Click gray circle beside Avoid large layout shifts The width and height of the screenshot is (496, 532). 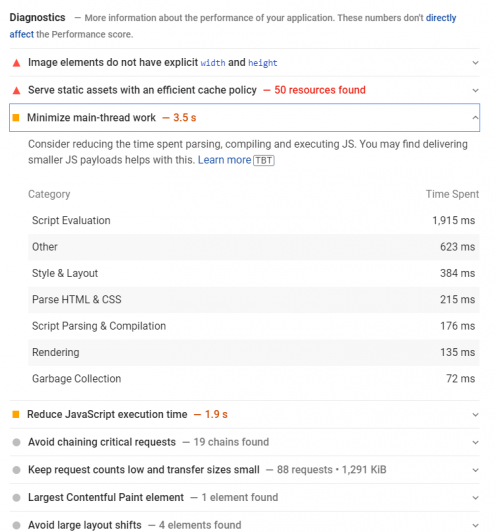(16, 525)
